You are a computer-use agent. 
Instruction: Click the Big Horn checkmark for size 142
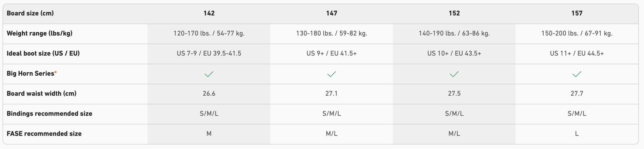tap(209, 74)
